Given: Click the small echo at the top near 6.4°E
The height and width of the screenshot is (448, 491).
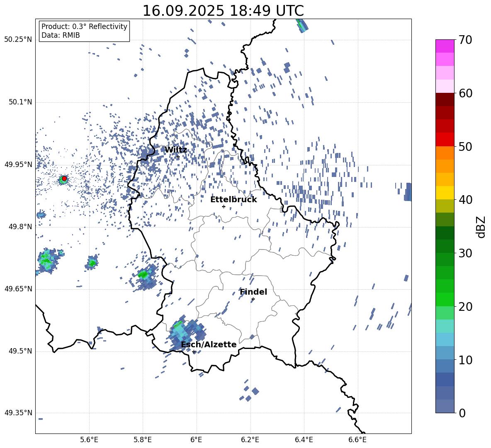Looking at the screenshot, I should pyautogui.click(x=302, y=26).
